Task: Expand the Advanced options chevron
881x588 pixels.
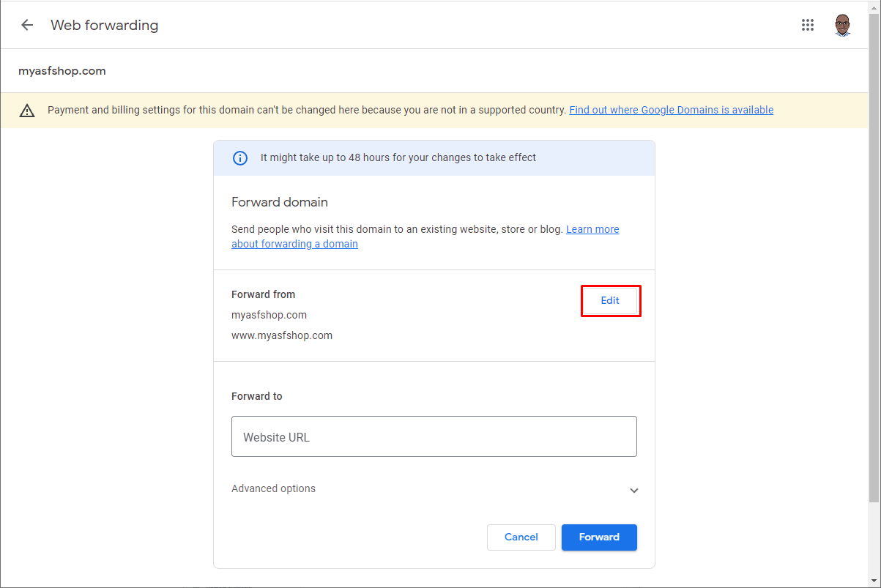Action: pos(634,491)
